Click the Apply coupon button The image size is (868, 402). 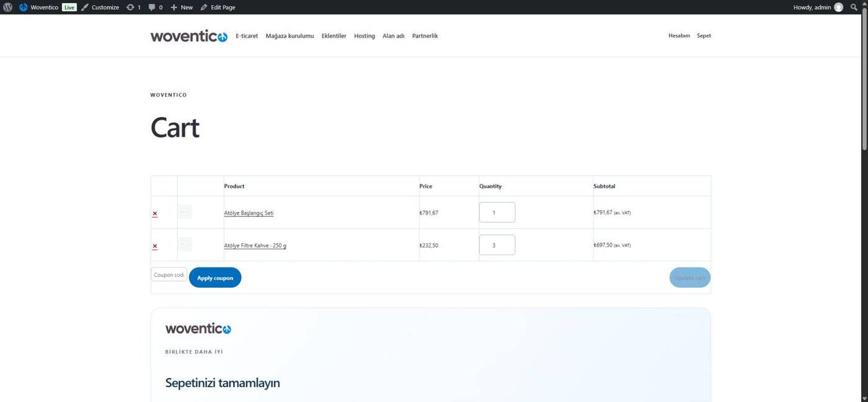pyautogui.click(x=215, y=278)
